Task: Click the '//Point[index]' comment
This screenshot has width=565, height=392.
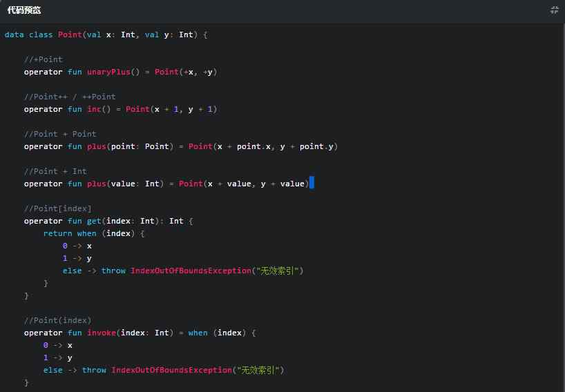Action: (x=57, y=208)
